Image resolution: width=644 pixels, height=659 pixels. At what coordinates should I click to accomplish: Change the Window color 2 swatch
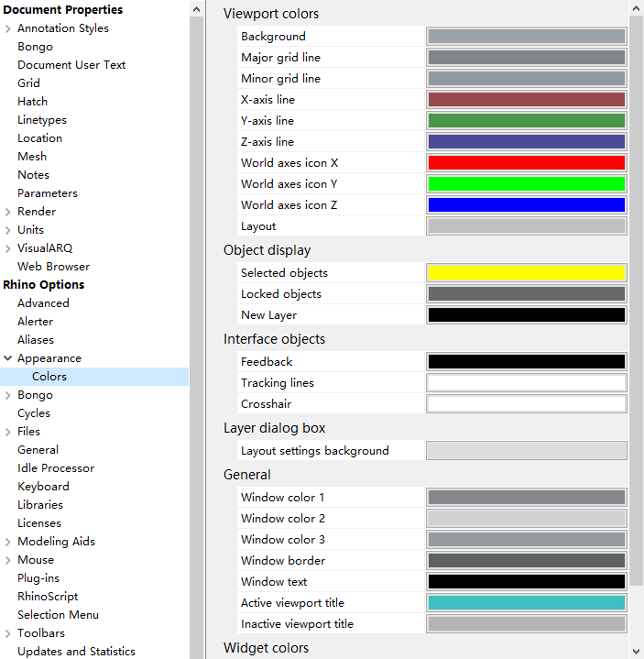(x=527, y=518)
